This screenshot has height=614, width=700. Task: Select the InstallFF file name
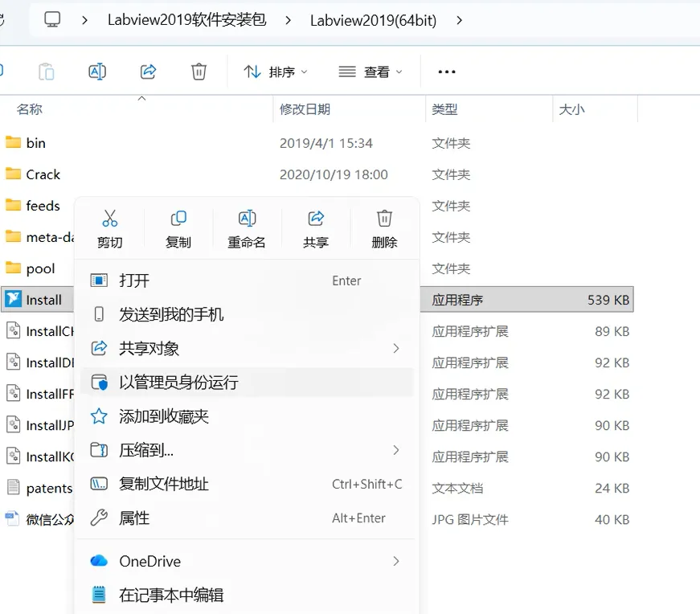pyautogui.click(x=50, y=395)
